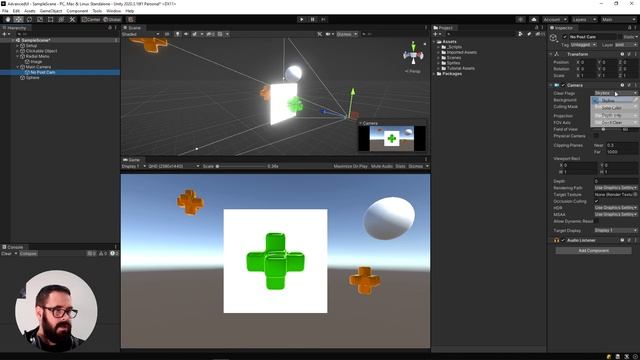
Task: Toggle Maximize On Play
Action: click(x=350, y=166)
